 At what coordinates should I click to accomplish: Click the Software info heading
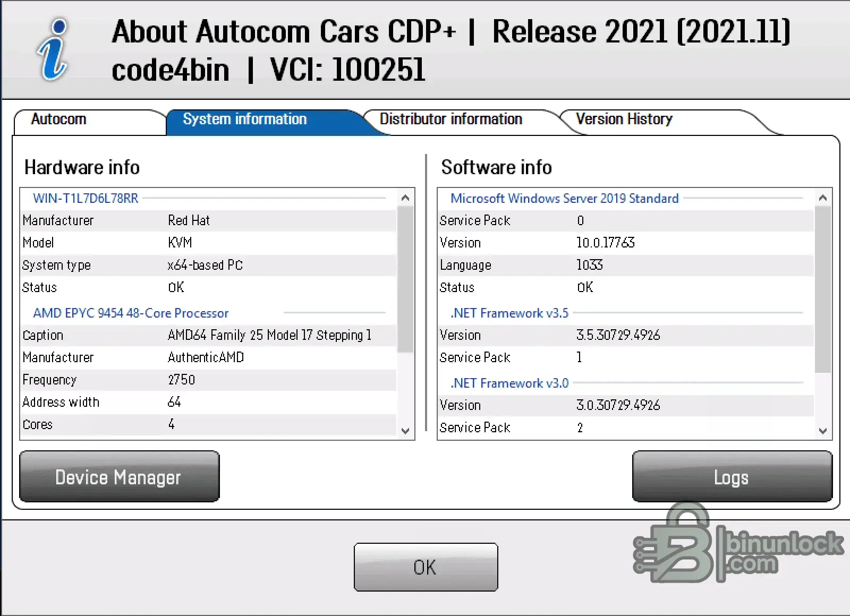pyautogui.click(x=497, y=167)
